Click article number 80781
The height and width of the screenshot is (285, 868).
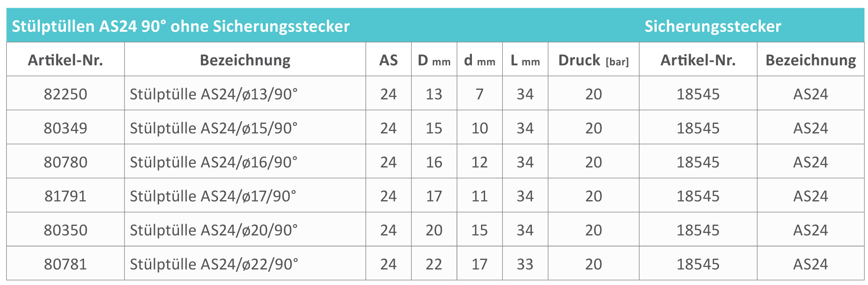[65, 264]
